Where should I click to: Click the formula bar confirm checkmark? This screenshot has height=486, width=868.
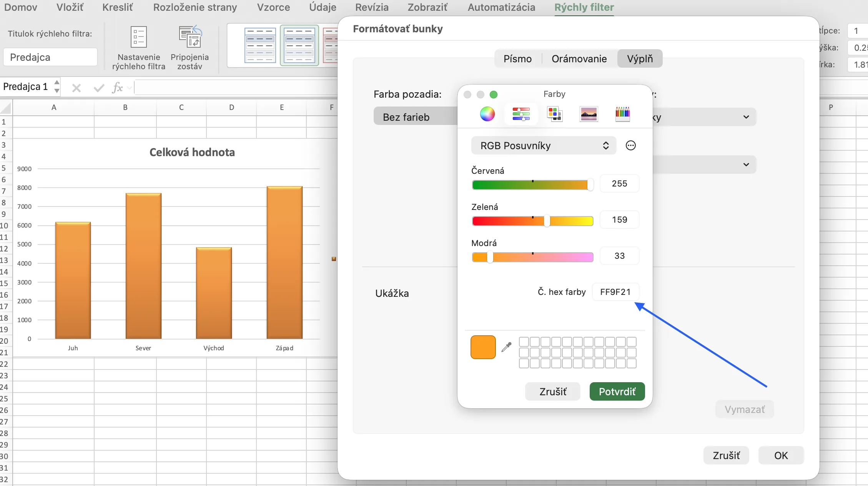tap(99, 88)
